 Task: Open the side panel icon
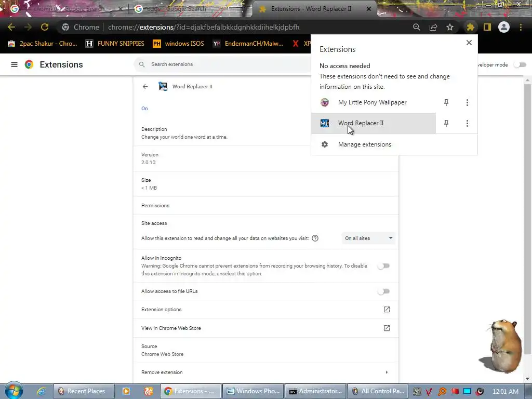(487, 27)
